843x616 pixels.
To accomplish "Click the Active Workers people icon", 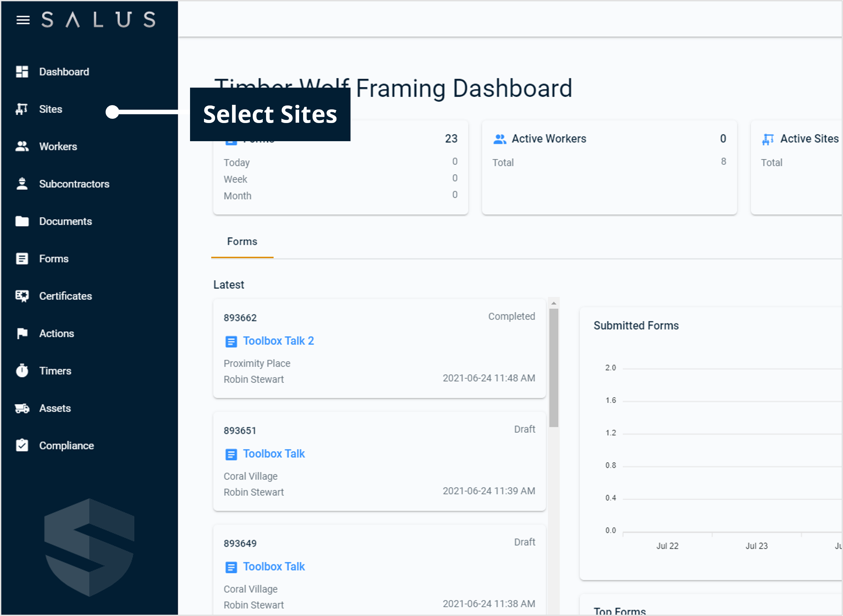I will [500, 138].
